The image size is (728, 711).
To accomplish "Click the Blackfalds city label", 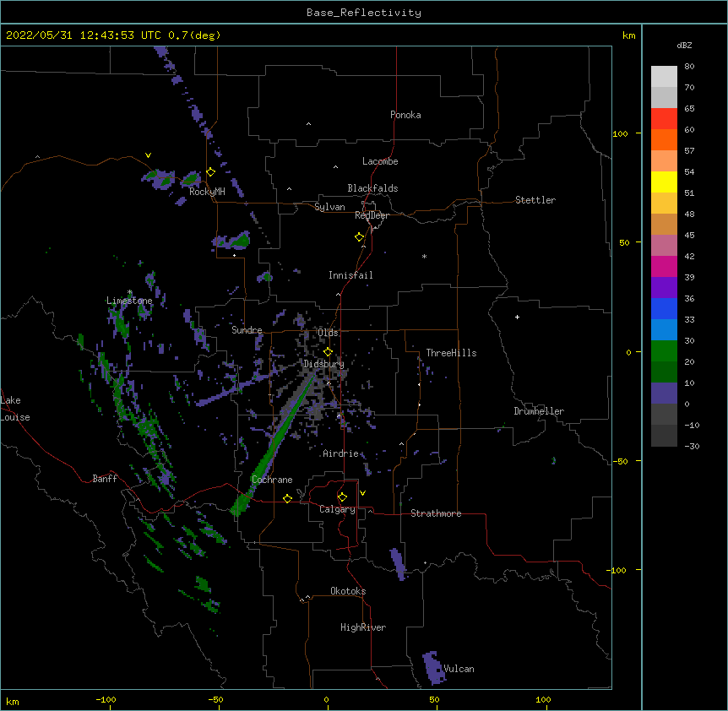I will click(372, 188).
